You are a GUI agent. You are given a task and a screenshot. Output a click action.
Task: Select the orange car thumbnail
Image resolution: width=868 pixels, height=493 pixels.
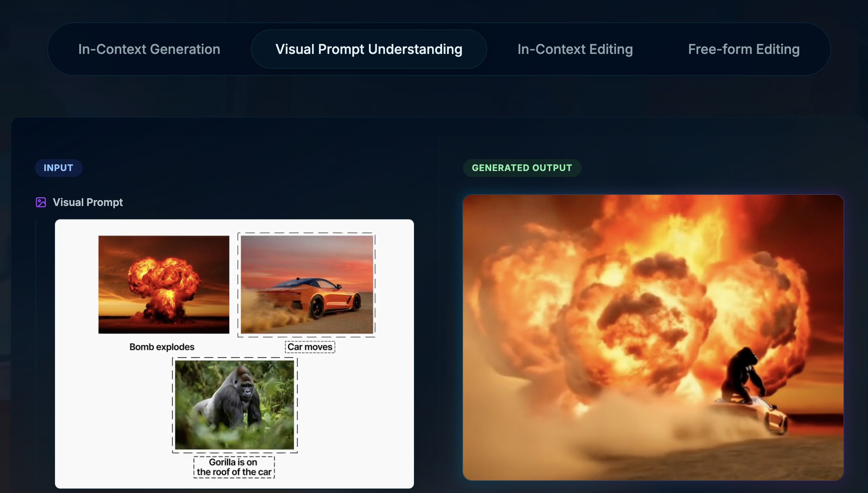coord(307,284)
